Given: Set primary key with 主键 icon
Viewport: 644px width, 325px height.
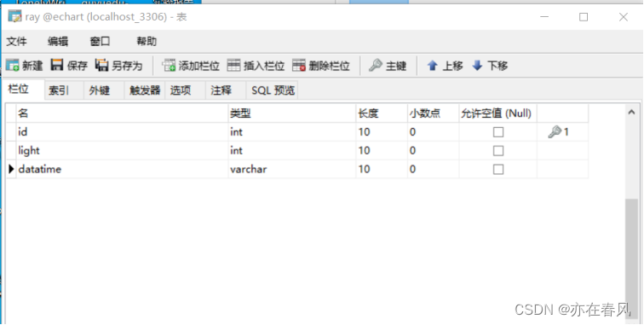Looking at the screenshot, I should coord(376,65).
